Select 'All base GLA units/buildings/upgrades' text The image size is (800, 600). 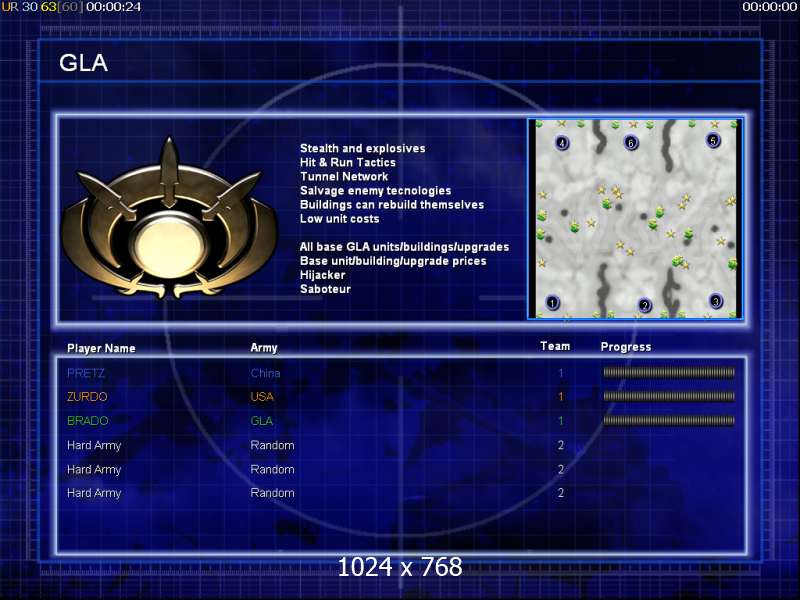[404, 247]
